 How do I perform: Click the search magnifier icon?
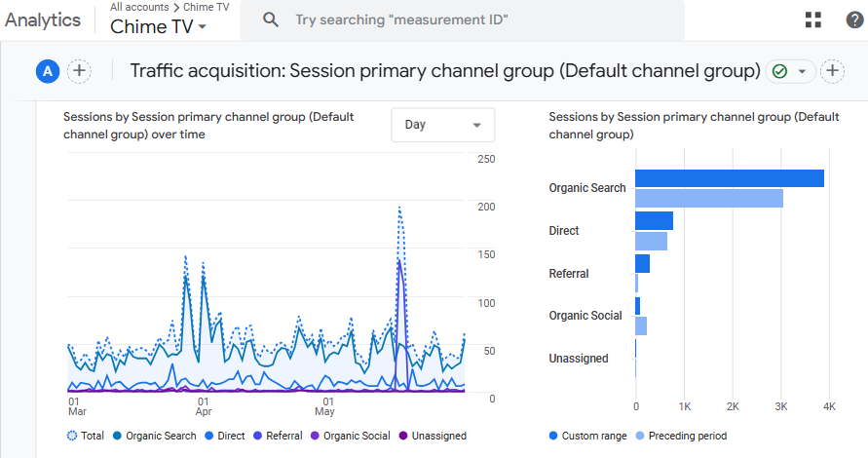[x=271, y=19]
